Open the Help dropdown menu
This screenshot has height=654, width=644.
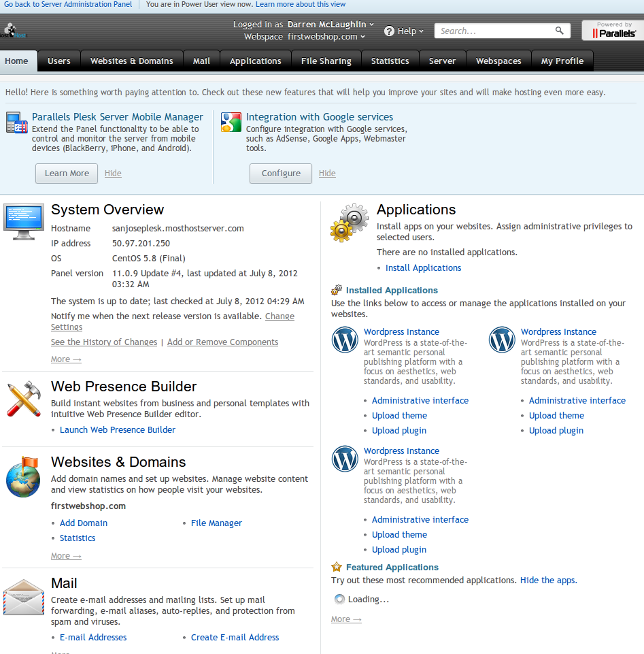click(404, 31)
